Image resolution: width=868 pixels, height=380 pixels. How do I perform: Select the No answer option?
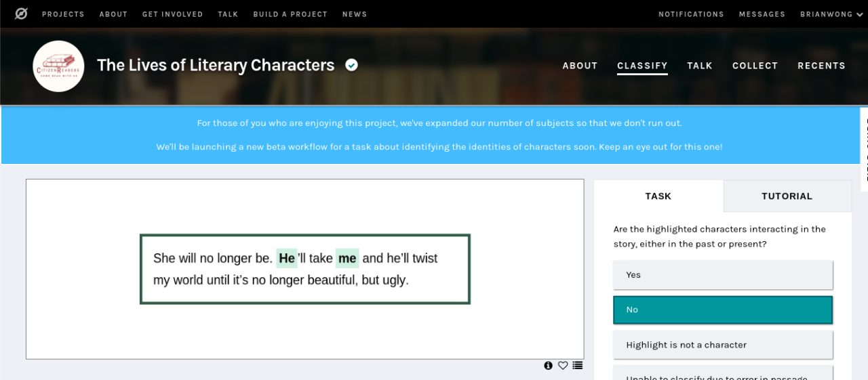[x=722, y=310]
